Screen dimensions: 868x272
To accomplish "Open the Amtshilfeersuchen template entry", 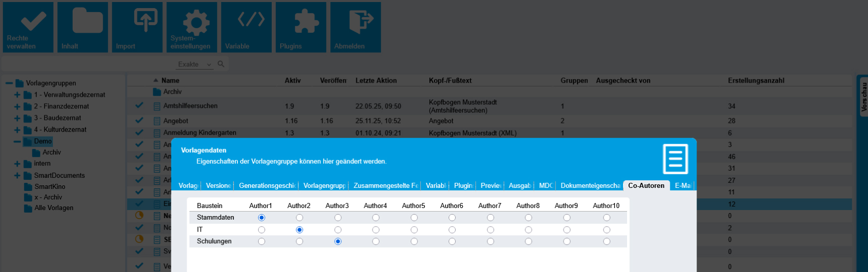I will 190,106.
